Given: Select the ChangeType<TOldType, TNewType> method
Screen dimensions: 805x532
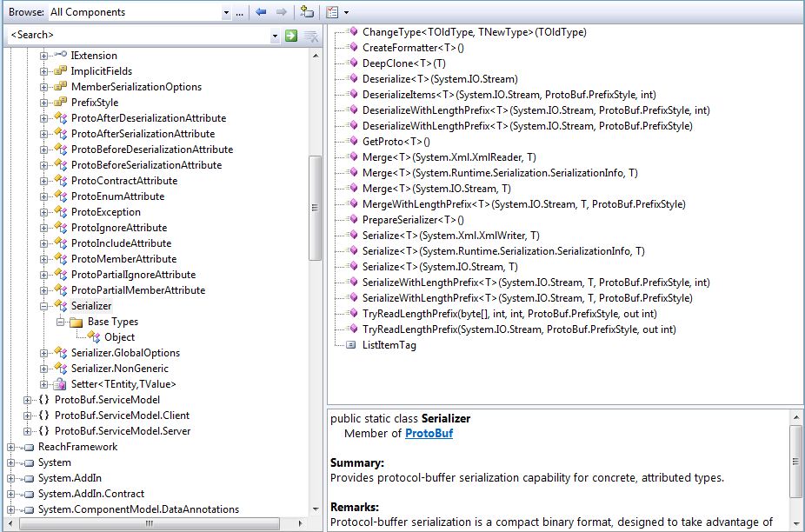Looking at the screenshot, I should [475, 32].
